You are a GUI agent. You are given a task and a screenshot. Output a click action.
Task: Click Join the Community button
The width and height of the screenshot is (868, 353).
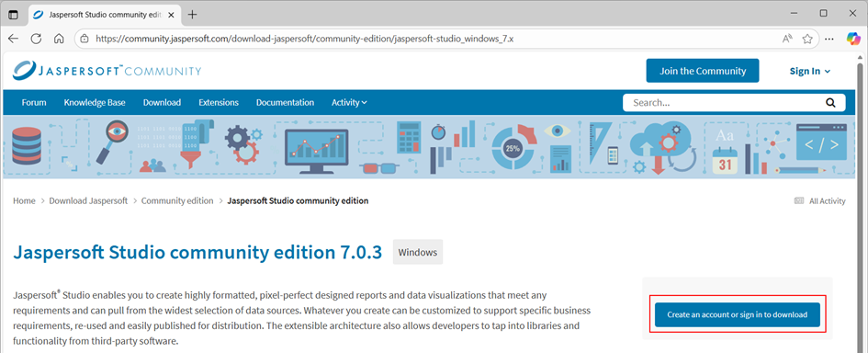coord(703,71)
